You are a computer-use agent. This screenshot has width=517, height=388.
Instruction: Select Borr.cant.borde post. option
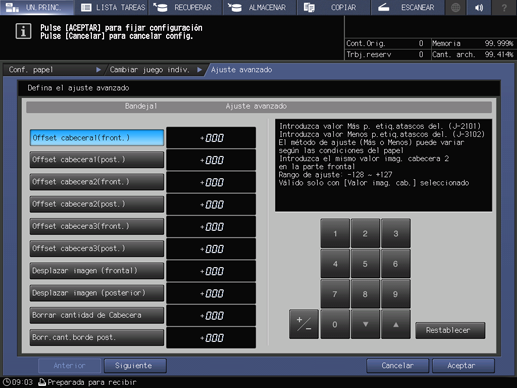point(97,337)
